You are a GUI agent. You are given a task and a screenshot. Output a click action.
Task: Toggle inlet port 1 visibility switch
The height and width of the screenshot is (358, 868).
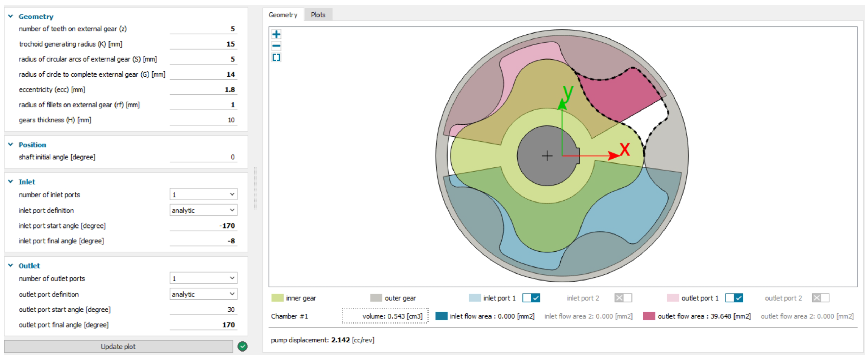531,298
